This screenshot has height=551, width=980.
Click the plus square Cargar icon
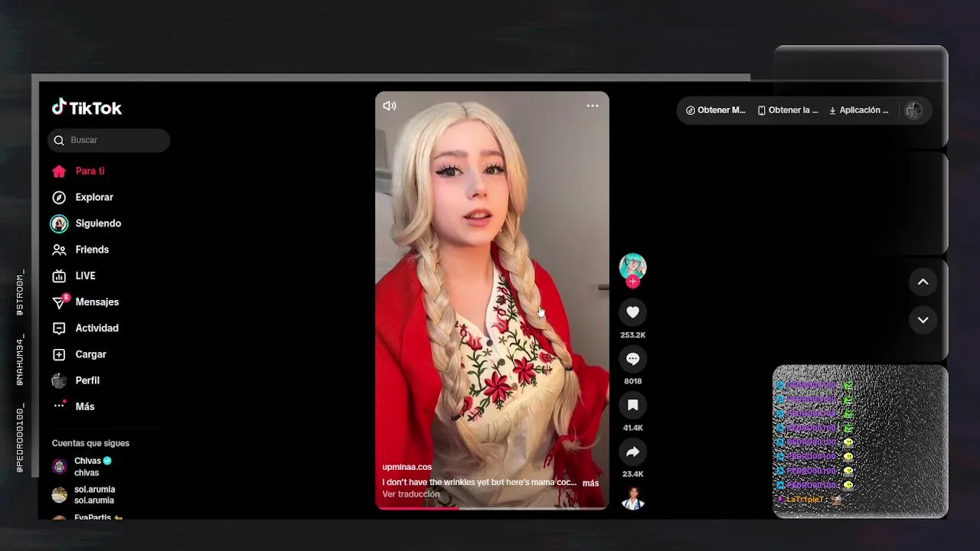pos(59,354)
